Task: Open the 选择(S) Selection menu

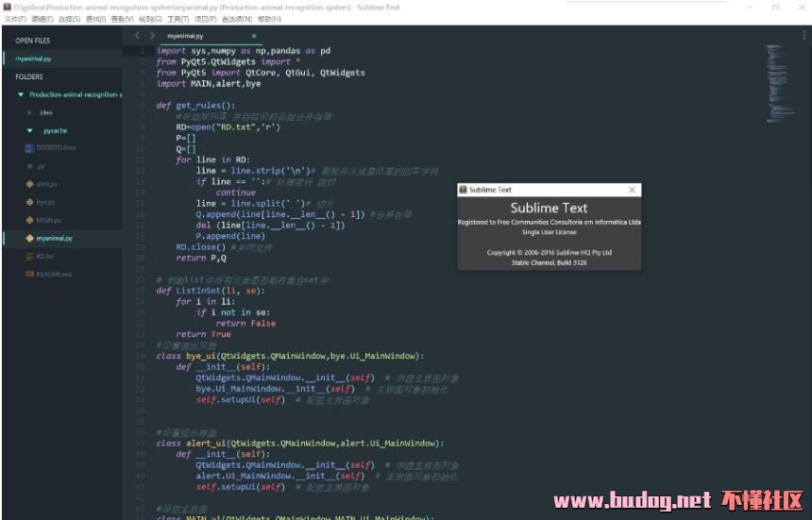Action: pyautogui.click(x=69, y=19)
